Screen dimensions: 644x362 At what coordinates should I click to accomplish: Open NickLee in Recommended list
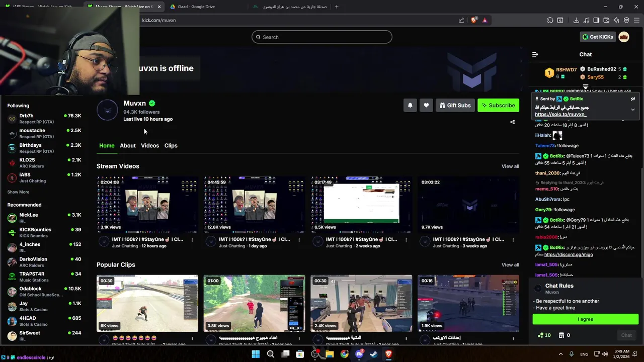(44, 218)
